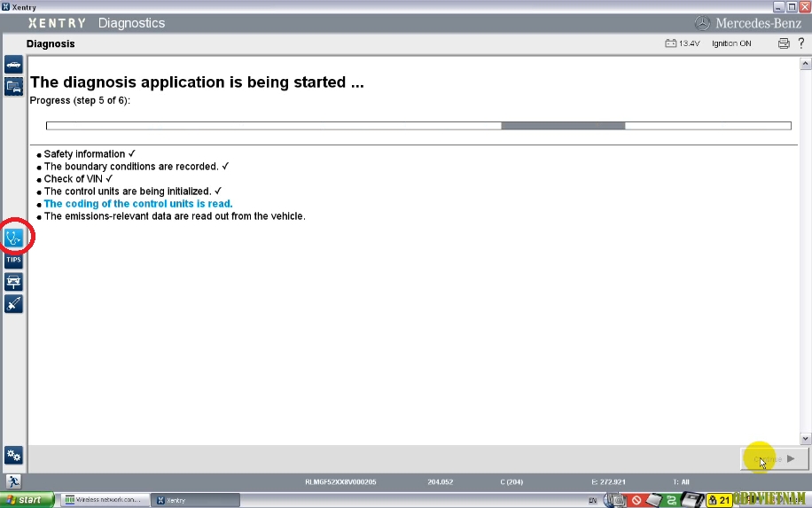This screenshot has height=508, width=812.
Task: Click model code 204.052 in status bar
Action: [441, 482]
